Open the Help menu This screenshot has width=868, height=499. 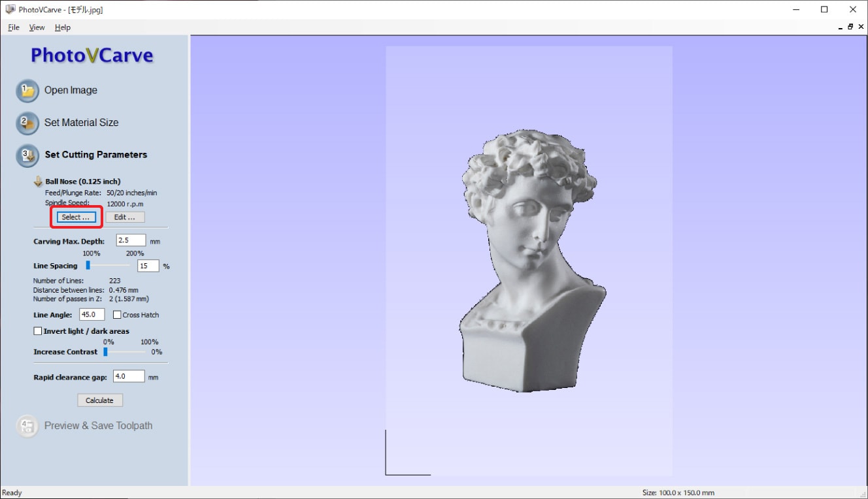63,27
